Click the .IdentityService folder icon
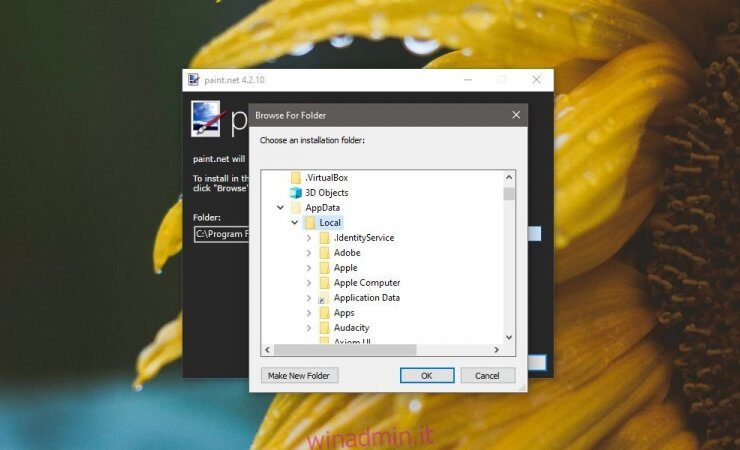Screen dimensions: 740x450 click(324, 238)
